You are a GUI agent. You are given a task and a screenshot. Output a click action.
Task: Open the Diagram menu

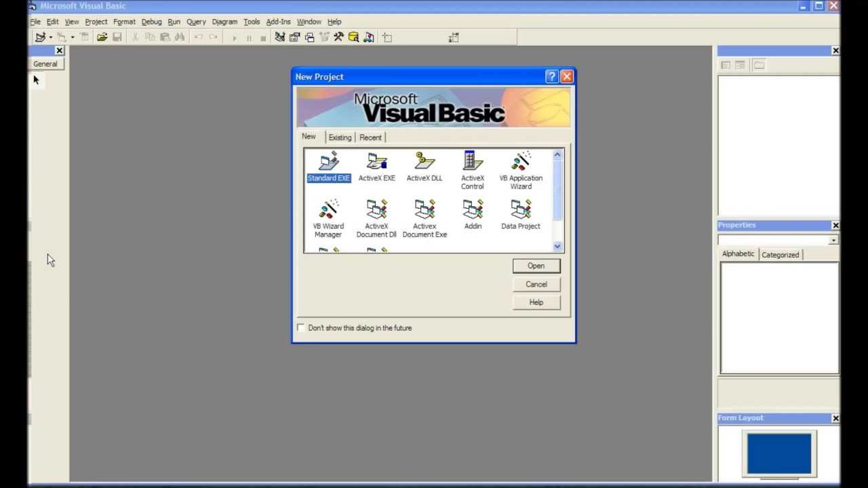click(x=224, y=22)
